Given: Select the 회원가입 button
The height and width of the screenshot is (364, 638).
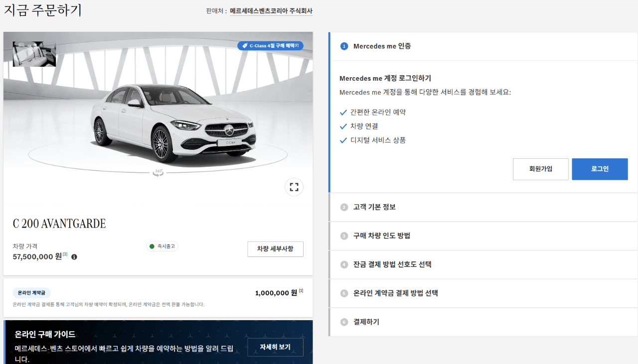Looking at the screenshot, I should (x=540, y=169).
